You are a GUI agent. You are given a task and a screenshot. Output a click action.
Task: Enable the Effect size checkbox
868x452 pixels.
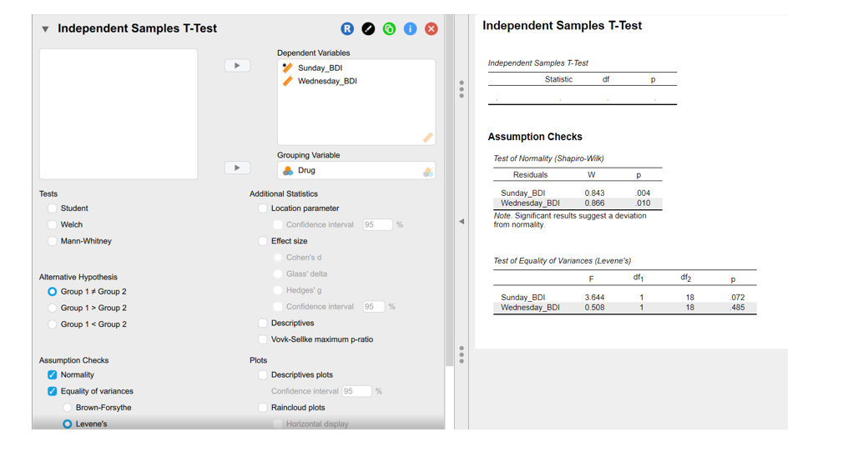[x=263, y=241]
